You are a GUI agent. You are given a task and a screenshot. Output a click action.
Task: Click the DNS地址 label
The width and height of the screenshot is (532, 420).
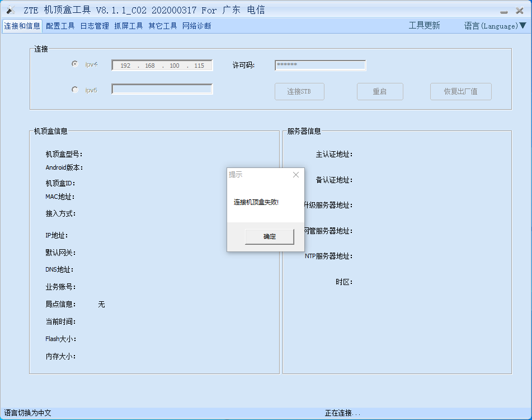pos(59,269)
